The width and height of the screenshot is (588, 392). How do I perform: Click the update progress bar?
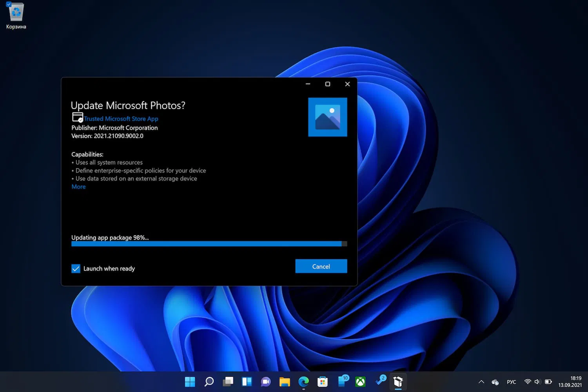(209, 244)
